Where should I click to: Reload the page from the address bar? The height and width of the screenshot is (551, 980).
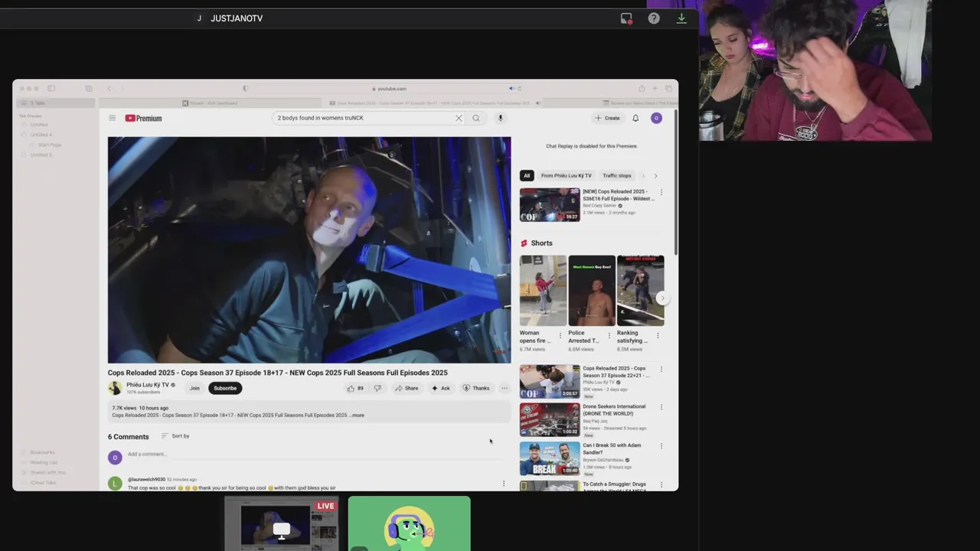click(519, 89)
